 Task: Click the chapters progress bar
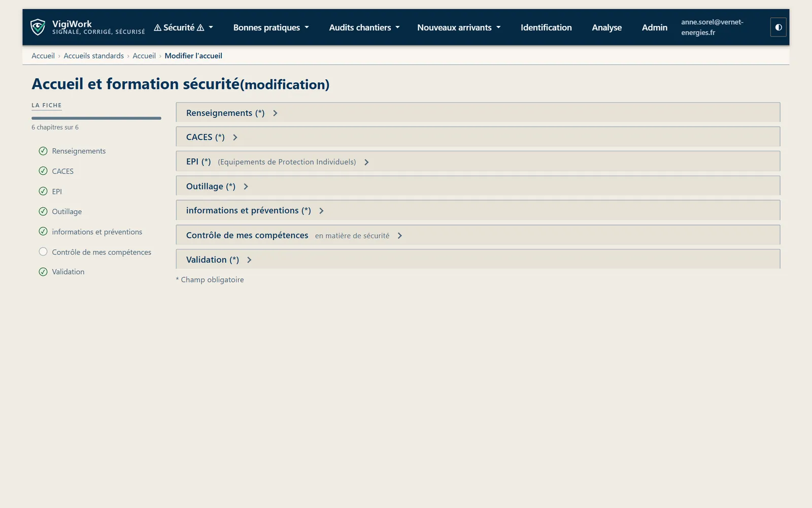[96, 118]
